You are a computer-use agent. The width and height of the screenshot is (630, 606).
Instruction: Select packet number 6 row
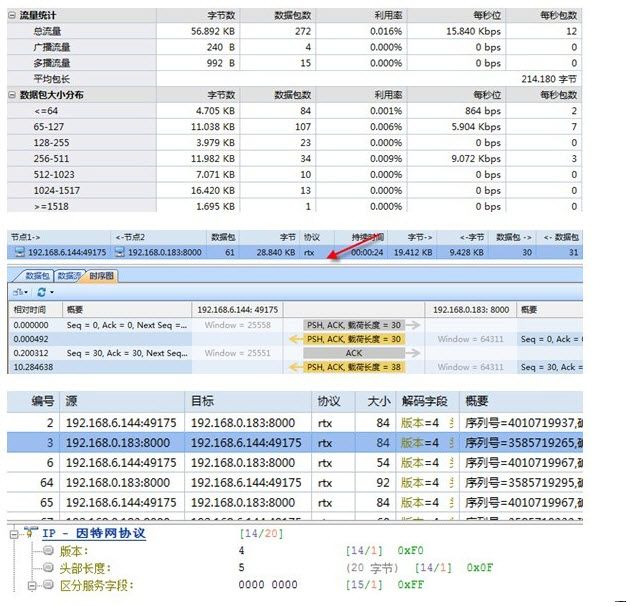point(295,463)
